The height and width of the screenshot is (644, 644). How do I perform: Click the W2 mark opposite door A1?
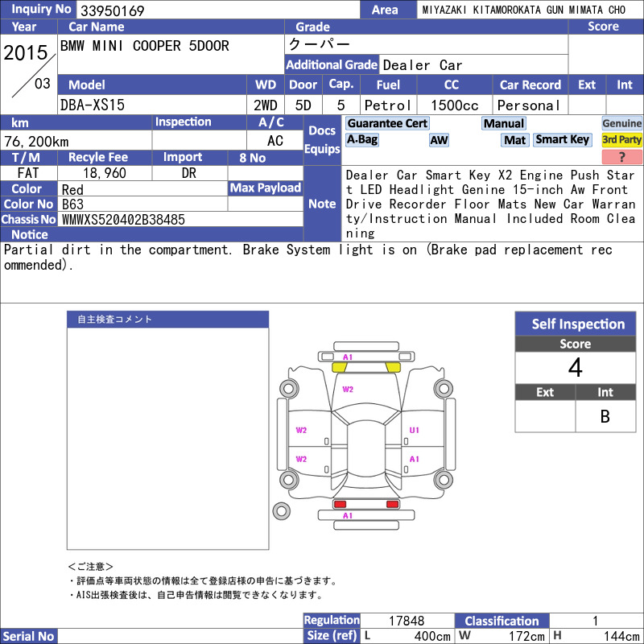click(x=301, y=459)
